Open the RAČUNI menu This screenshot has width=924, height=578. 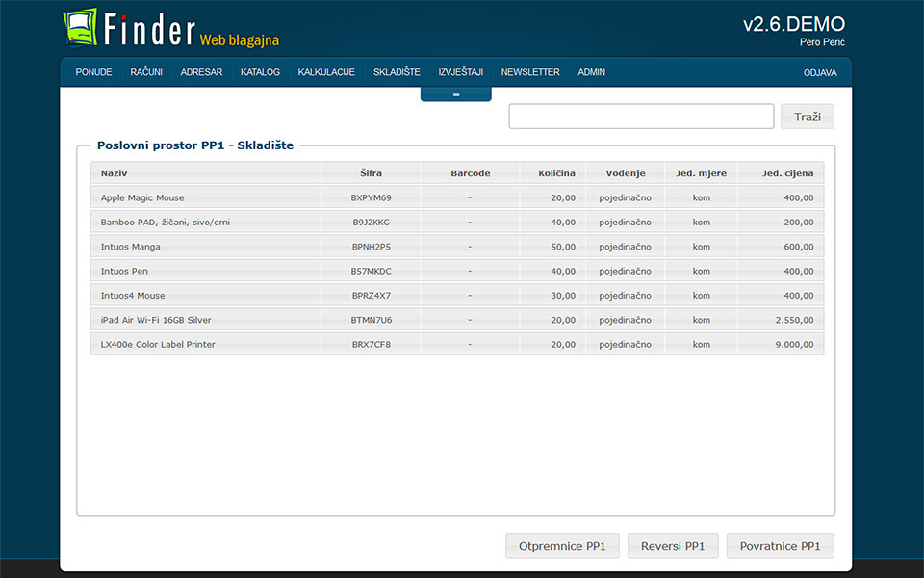pos(146,72)
